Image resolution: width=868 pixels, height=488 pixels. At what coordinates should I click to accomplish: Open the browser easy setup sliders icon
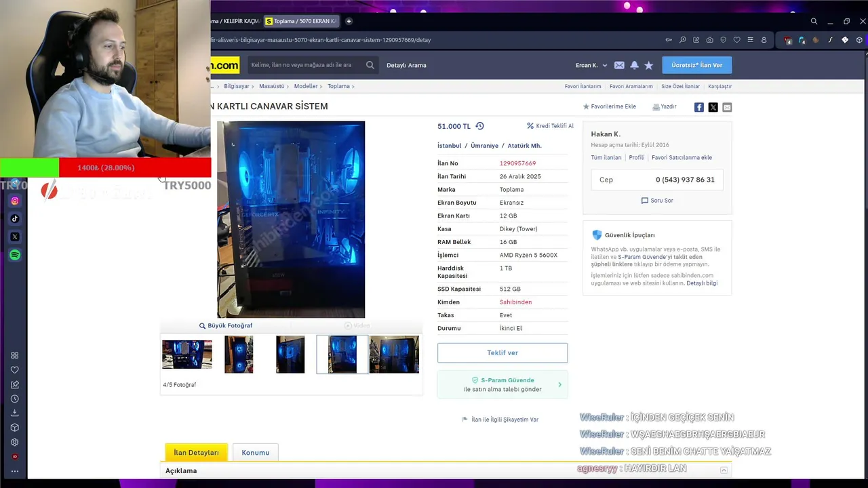click(750, 40)
